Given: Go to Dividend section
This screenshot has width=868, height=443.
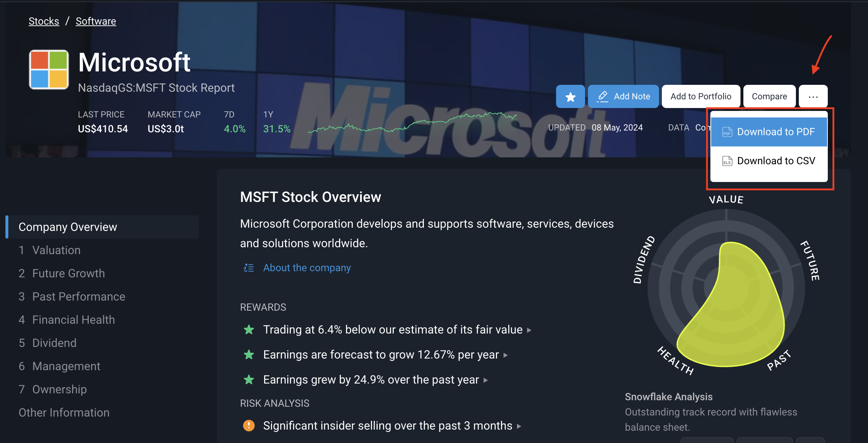Looking at the screenshot, I should (54, 343).
